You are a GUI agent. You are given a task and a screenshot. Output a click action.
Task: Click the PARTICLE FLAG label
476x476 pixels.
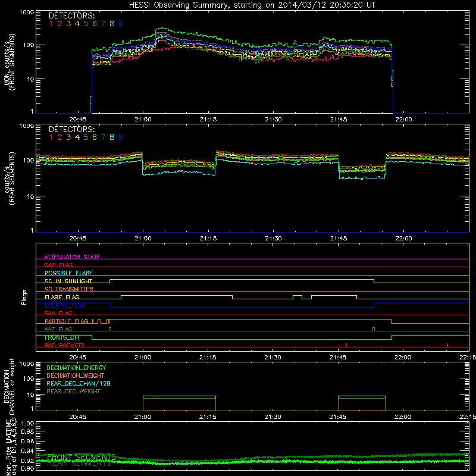[x=67, y=321]
